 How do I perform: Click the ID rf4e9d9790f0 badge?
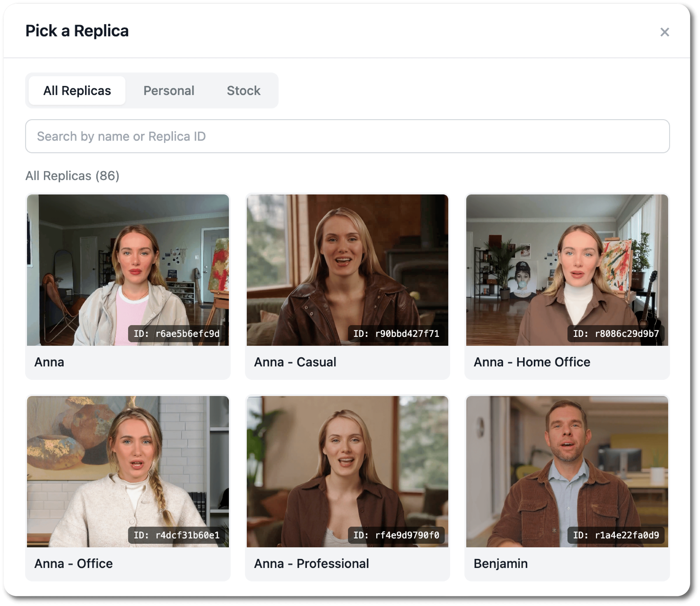tap(396, 535)
